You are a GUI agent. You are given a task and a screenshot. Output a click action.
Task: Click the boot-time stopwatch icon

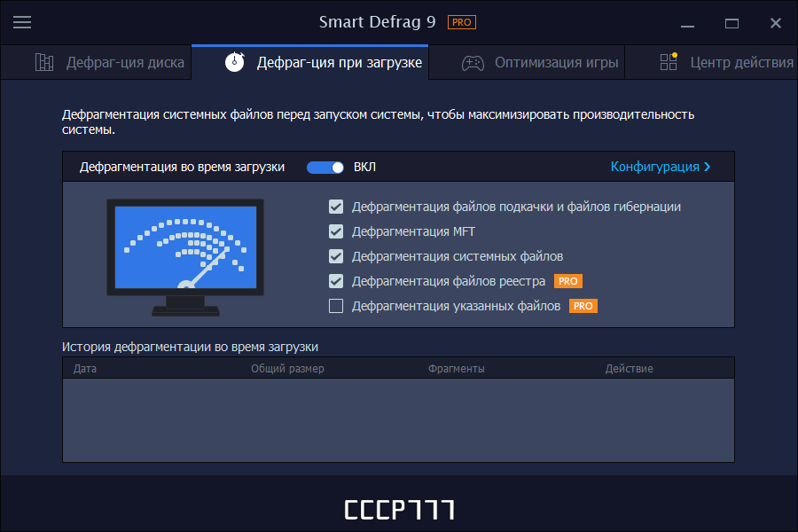click(x=235, y=62)
